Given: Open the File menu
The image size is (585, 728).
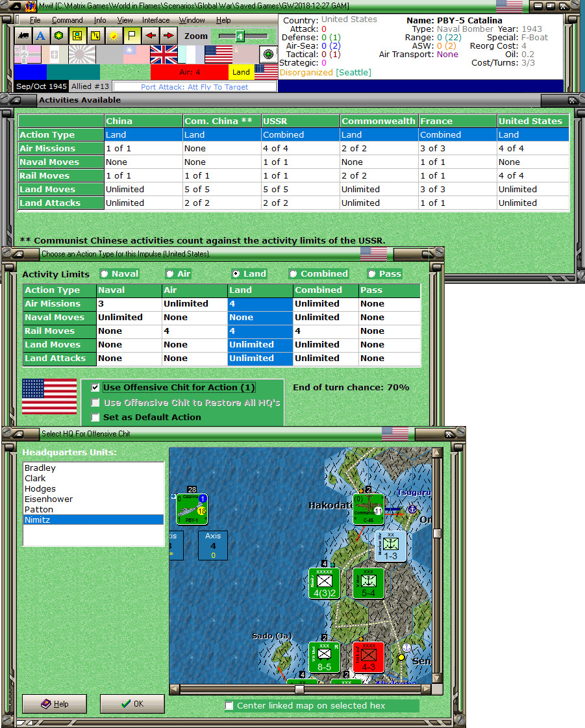Looking at the screenshot, I should tap(35, 20).
